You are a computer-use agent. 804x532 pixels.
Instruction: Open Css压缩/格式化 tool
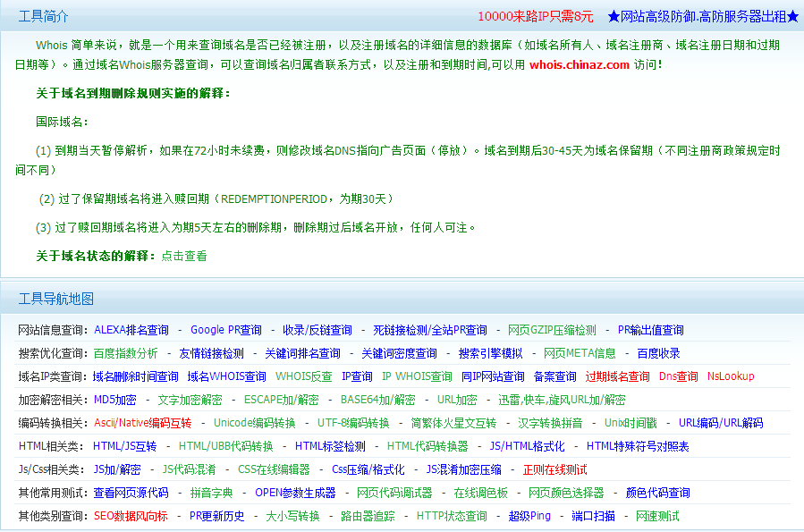click(368, 469)
